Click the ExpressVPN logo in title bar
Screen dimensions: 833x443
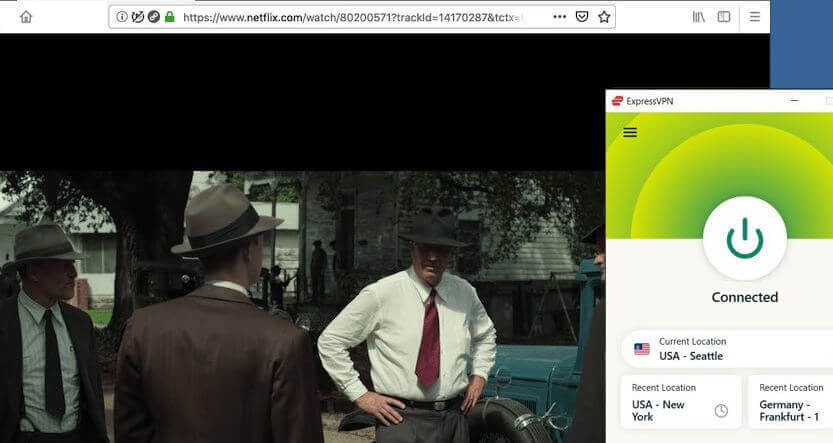617,101
